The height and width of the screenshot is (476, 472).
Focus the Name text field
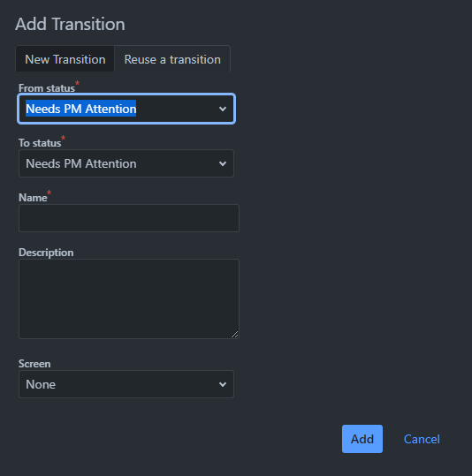(129, 218)
